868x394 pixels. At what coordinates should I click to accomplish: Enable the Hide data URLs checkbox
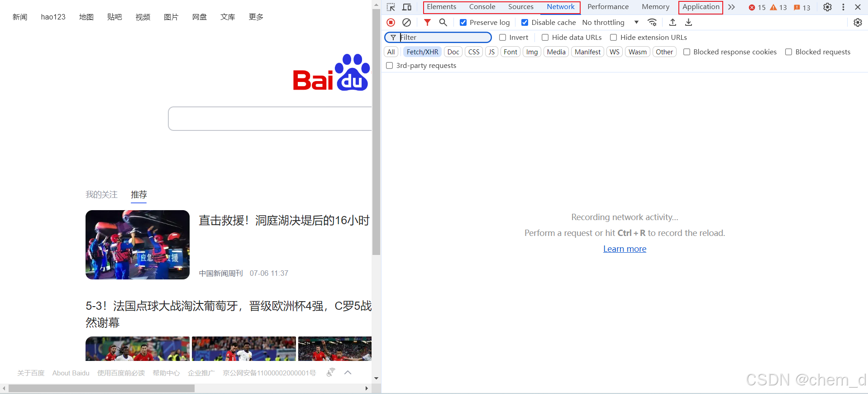pos(545,38)
